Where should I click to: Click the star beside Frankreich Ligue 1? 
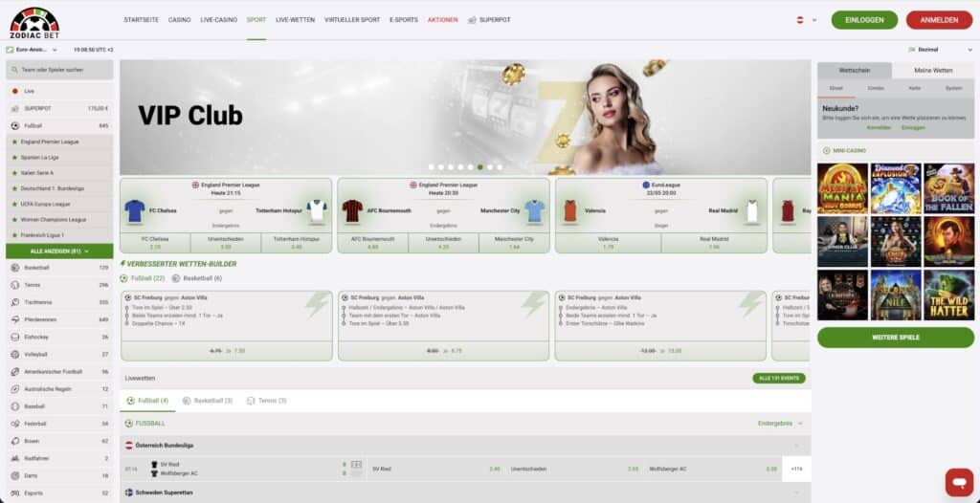(15, 235)
